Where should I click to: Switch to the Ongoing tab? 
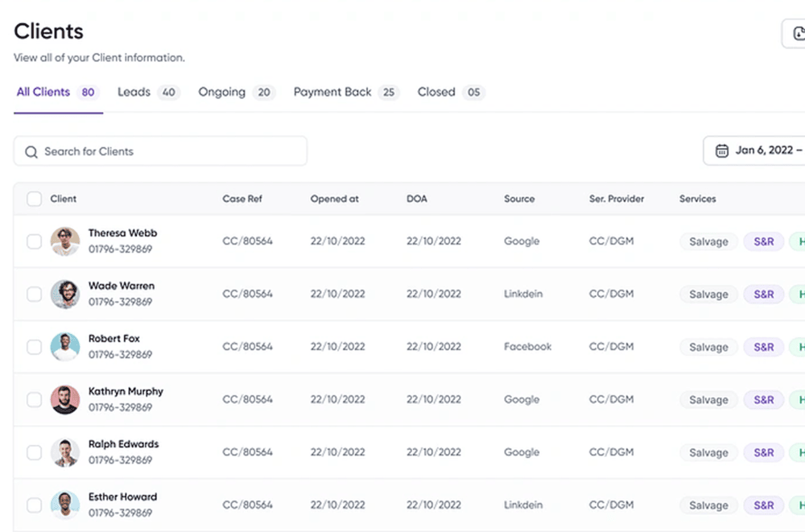click(x=237, y=93)
